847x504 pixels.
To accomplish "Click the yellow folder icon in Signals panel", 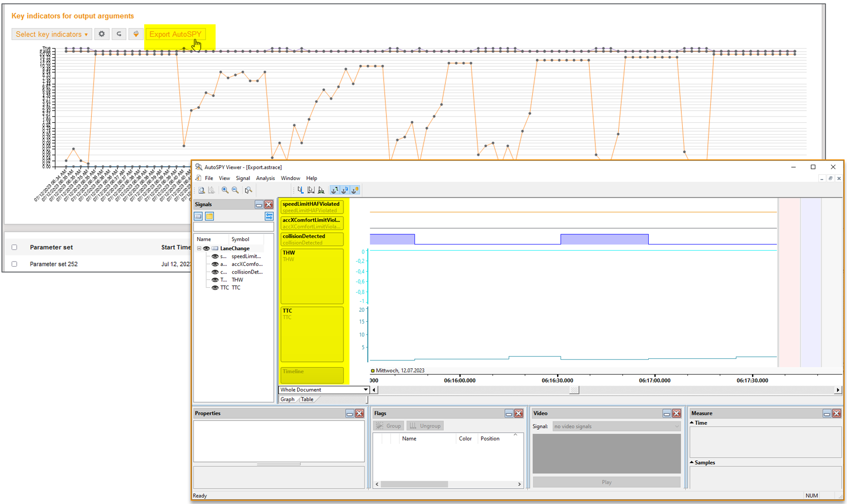I will [x=209, y=216].
